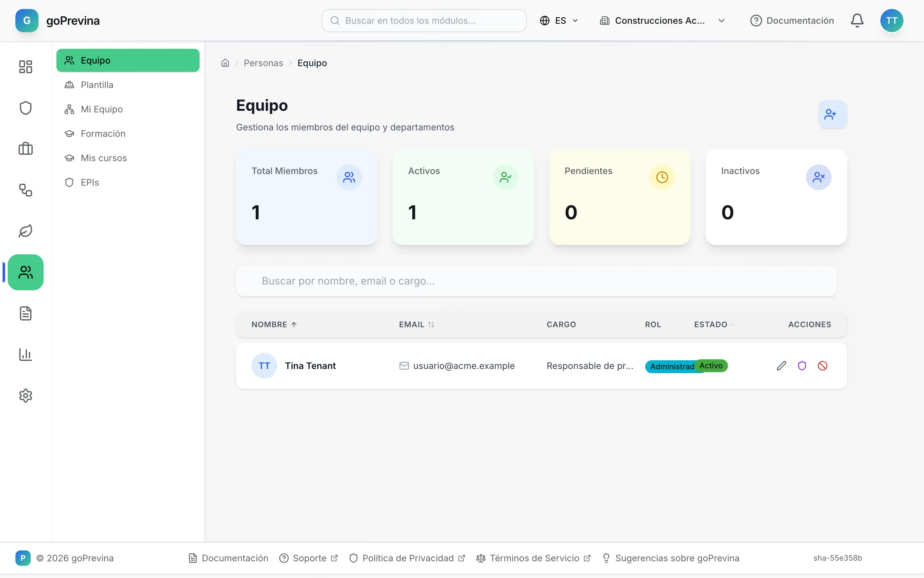
Task: Click the green Activo status badge
Action: tap(711, 365)
